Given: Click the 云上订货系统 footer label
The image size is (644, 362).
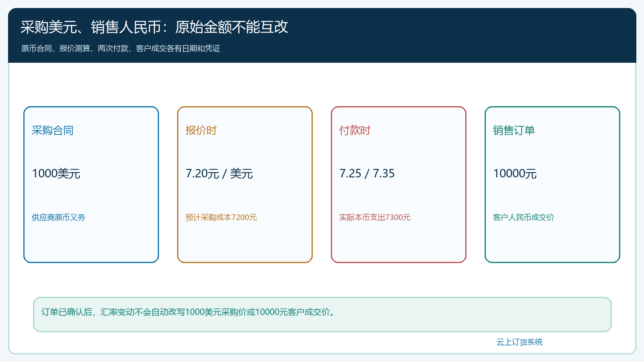Looking at the screenshot, I should 519,342.
